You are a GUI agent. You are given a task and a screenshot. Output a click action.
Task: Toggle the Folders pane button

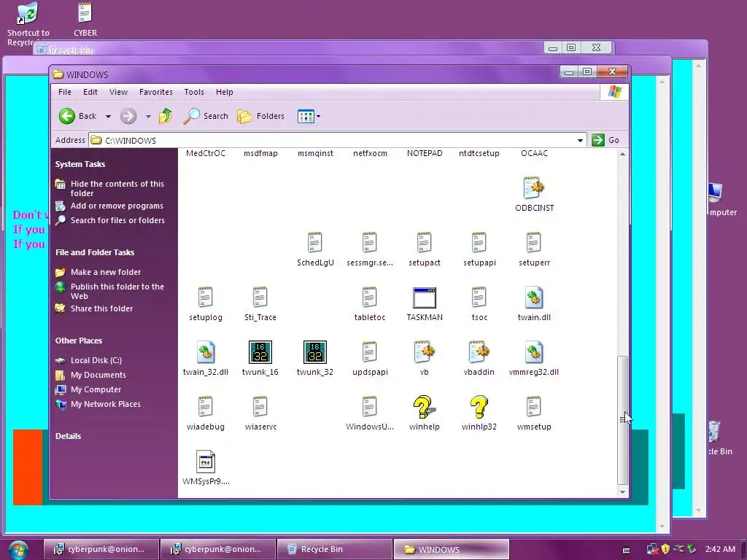pyautogui.click(x=260, y=116)
